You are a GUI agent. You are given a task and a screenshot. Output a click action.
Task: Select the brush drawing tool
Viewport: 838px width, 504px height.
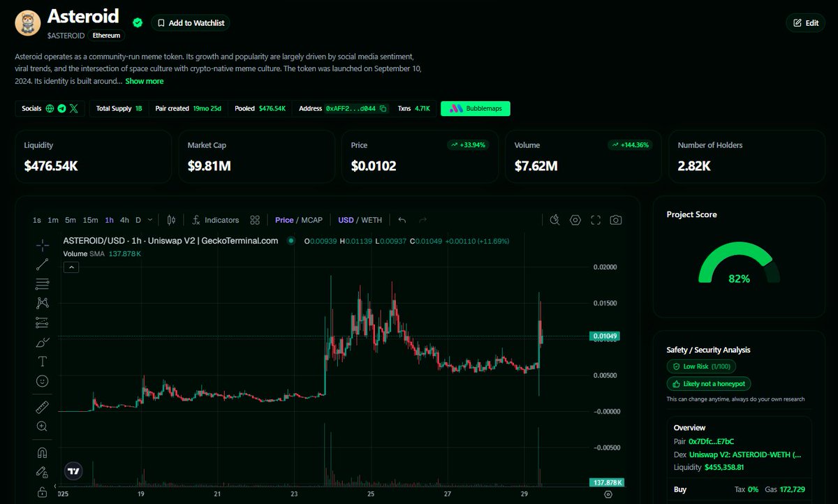point(43,342)
